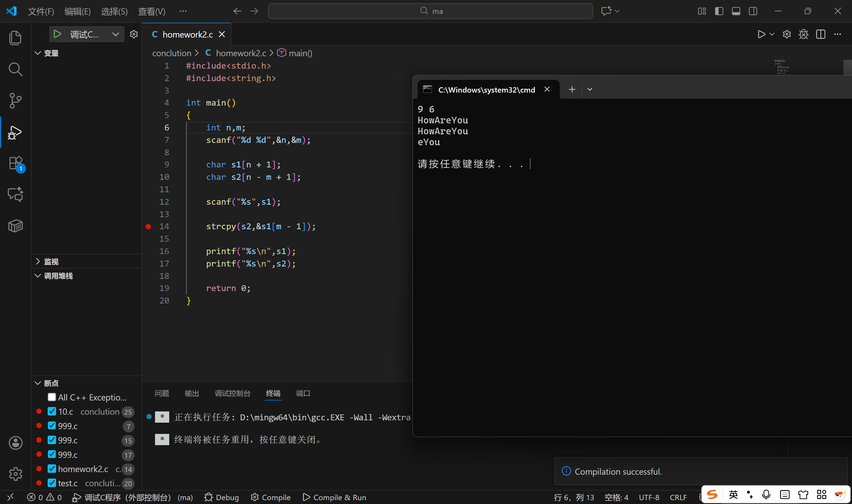Open the Accounts icon in the activity bar

point(15,443)
